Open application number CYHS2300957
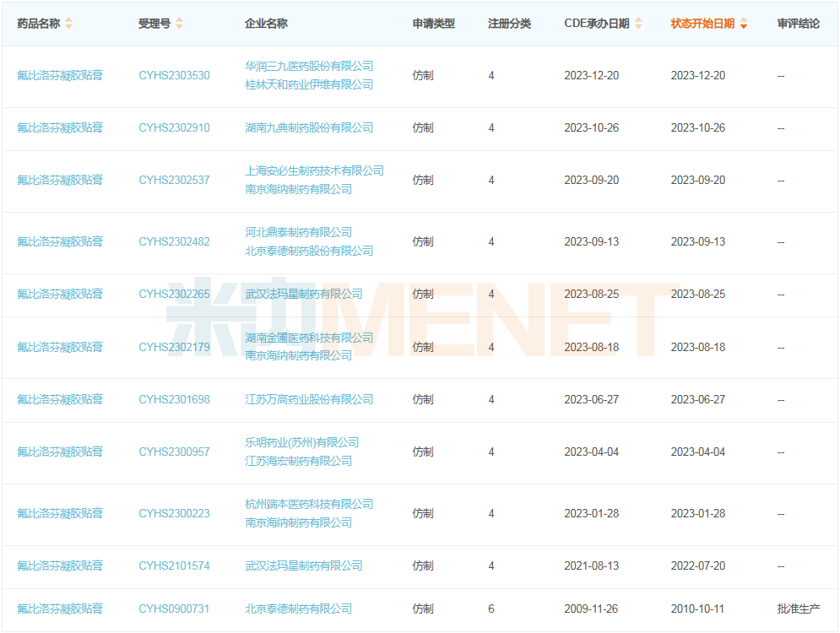 [x=174, y=452]
